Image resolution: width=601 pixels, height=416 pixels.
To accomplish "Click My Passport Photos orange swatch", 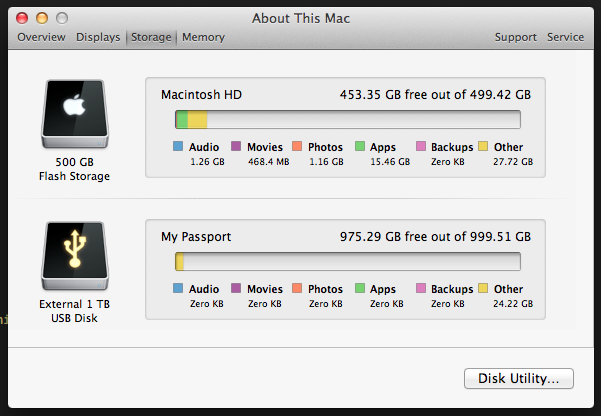I will 297,288.
